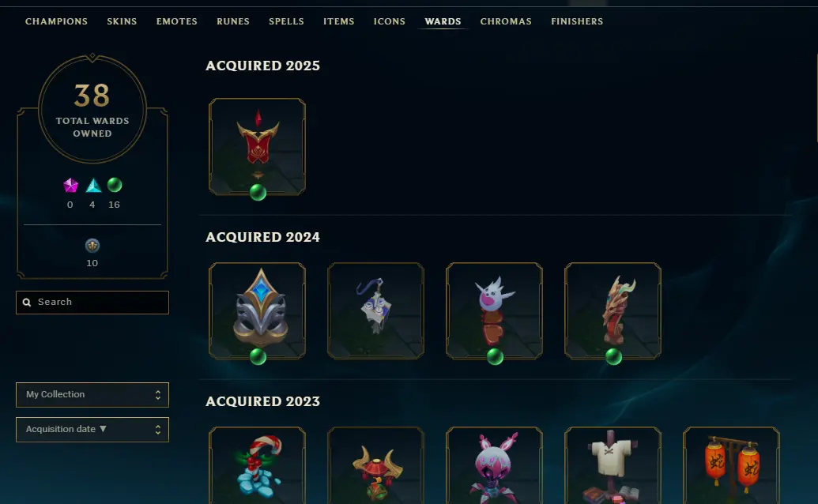Click the vertical scrollbar on the right edge
The image size is (818, 504).
(x=816, y=96)
